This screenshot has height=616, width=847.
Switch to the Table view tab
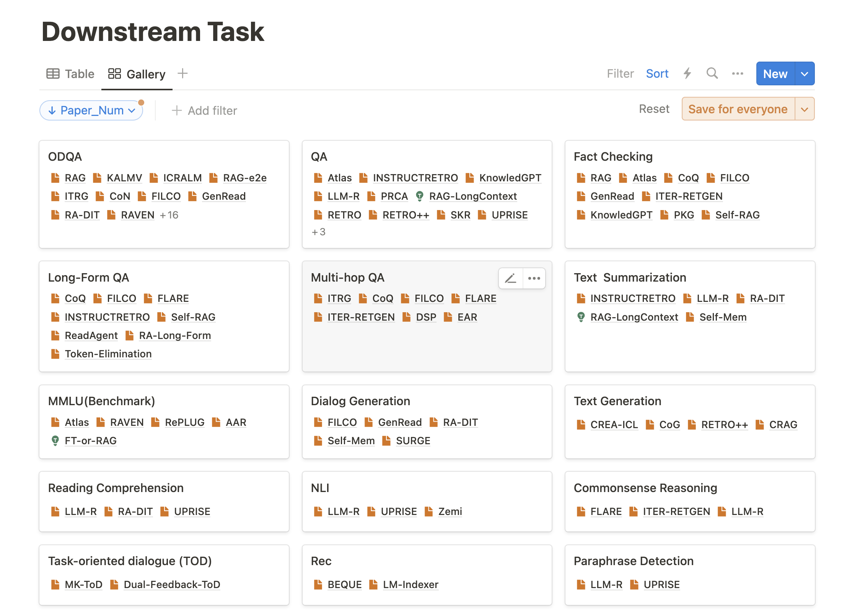click(x=70, y=73)
